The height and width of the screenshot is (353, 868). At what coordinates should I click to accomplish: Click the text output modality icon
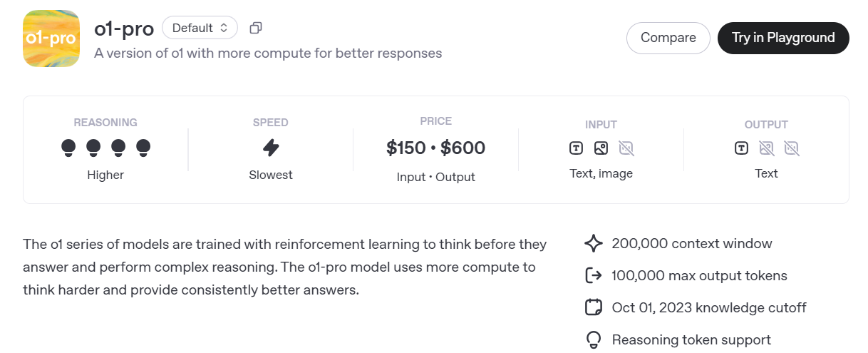[x=742, y=148]
